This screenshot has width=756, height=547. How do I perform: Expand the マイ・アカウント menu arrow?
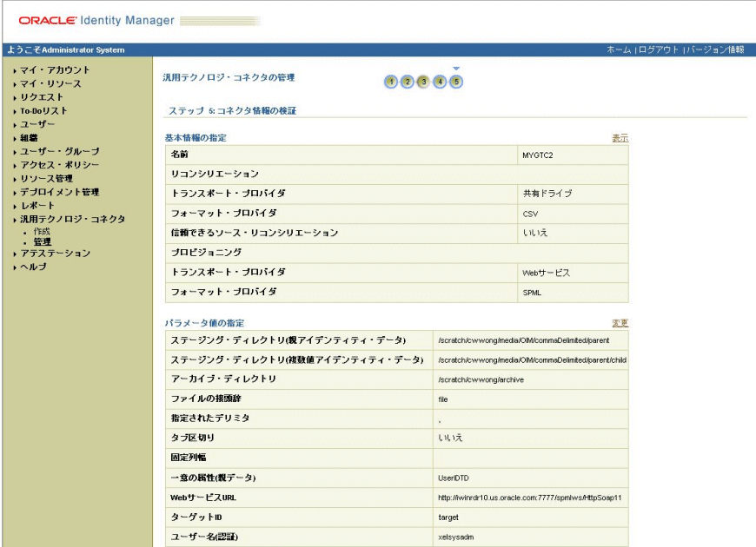(15, 71)
